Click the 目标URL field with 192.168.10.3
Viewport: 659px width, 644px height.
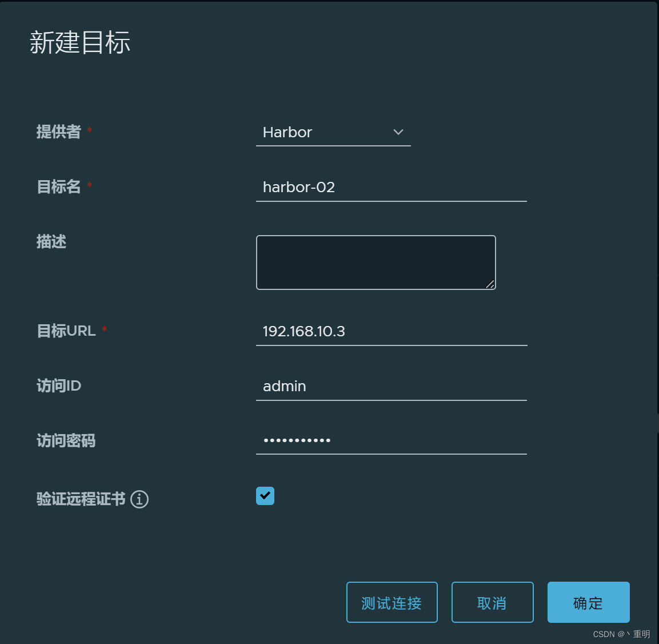(392, 332)
